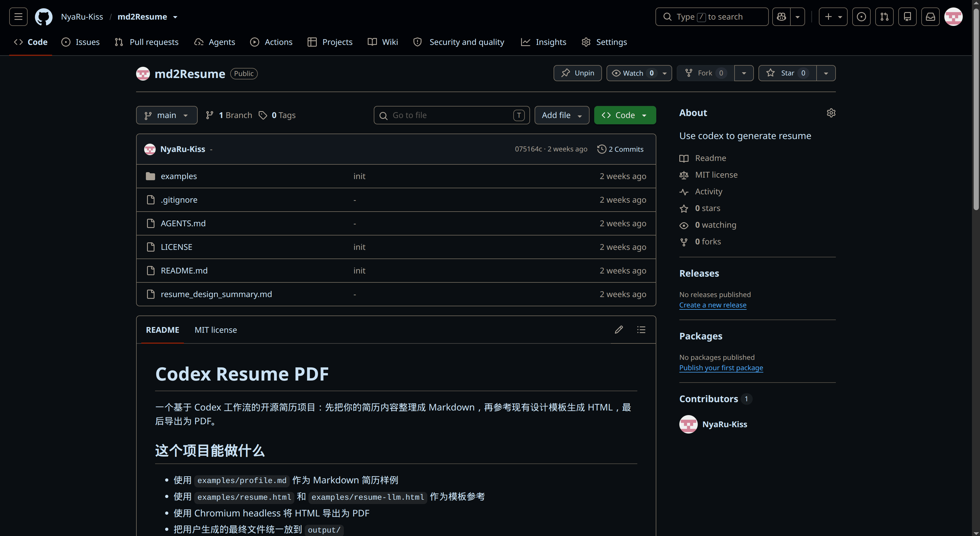This screenshot has height=536, width=980.
Task: Select the README tab in file viewer
Action: 163,330
